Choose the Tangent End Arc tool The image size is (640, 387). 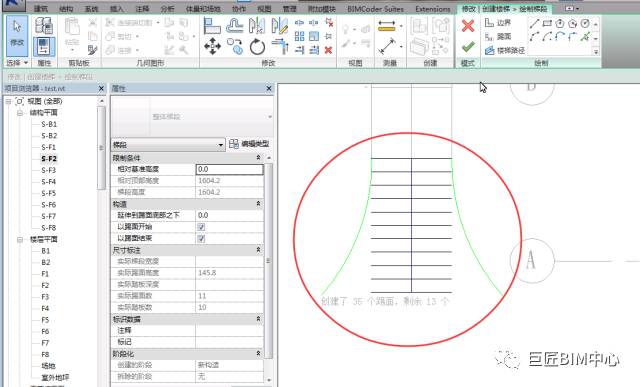pos(560,37)
